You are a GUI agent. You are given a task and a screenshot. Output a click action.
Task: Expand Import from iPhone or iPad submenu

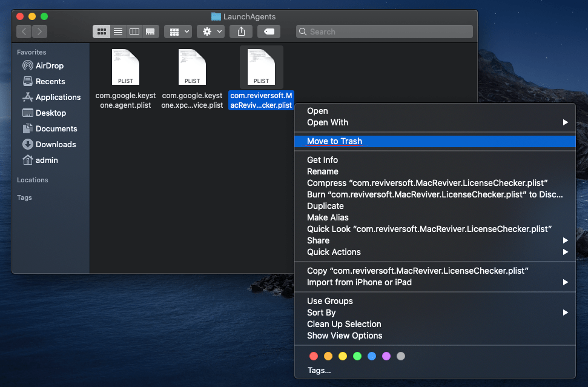tap(435, 282)
